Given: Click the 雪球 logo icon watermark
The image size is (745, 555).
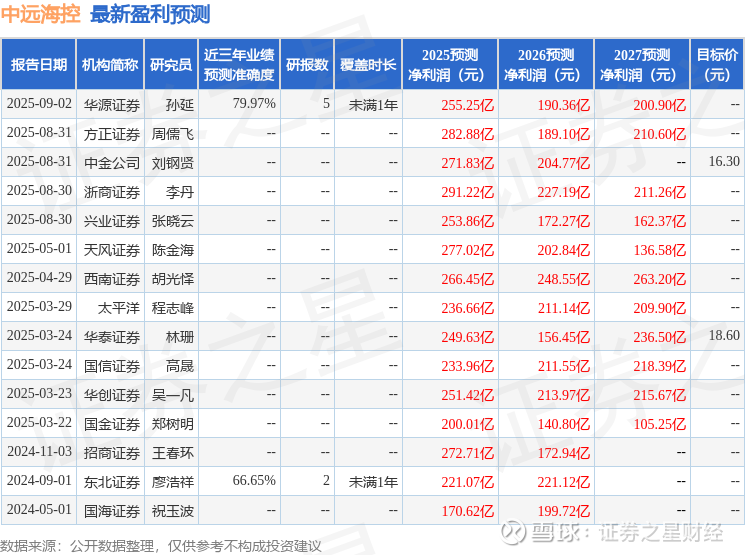Looking at the screenshot, I should 514,532.
